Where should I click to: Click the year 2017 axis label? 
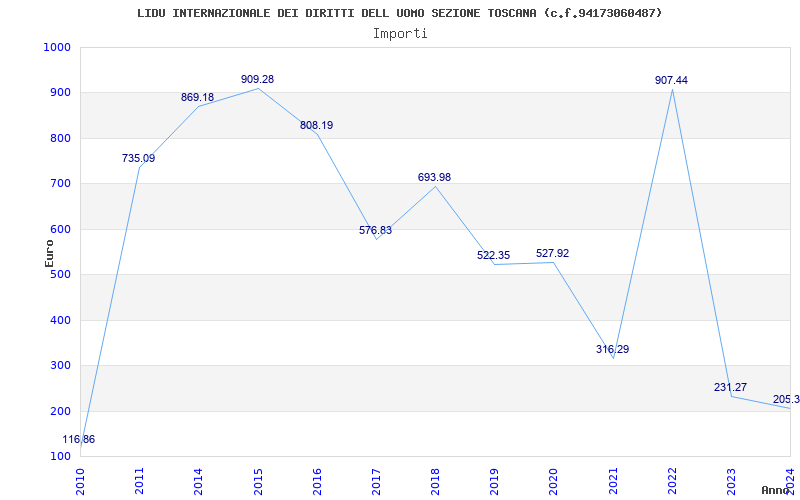click(377, 481)
